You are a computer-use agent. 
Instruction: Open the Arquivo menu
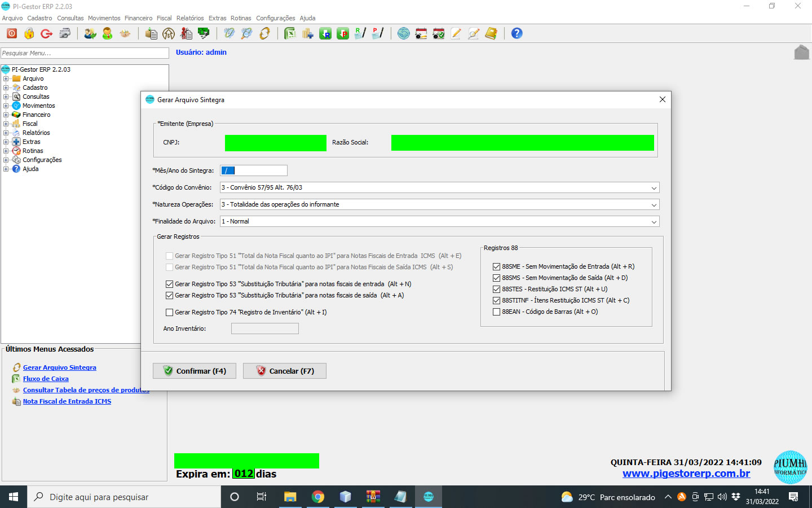pyautogui.click(x=12, y=18)
